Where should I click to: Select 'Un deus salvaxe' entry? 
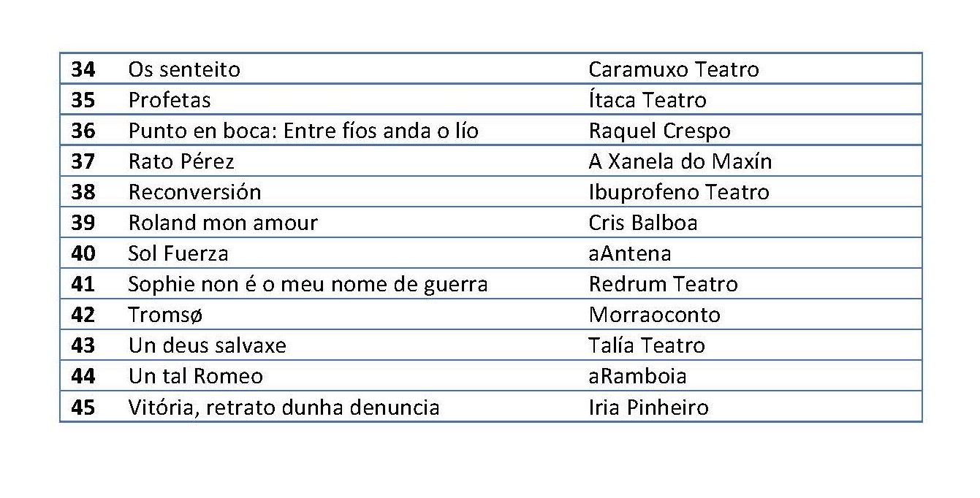pyautogui.click(x=207, y=345)
